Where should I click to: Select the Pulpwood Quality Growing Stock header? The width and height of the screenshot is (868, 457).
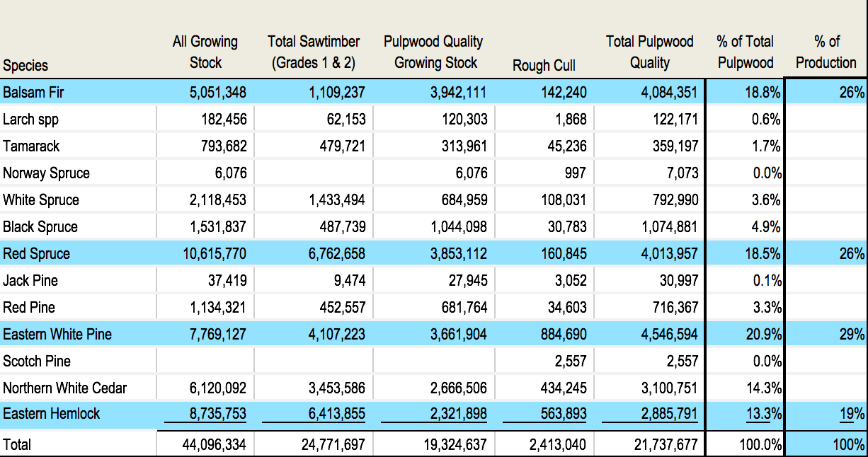(x=434, y=52)
